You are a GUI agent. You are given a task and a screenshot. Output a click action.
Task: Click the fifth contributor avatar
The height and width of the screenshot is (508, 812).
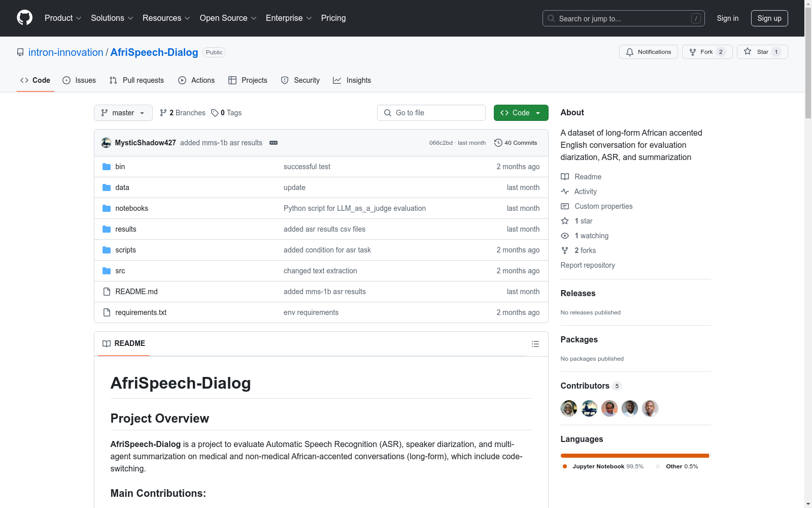coord(650,408)
